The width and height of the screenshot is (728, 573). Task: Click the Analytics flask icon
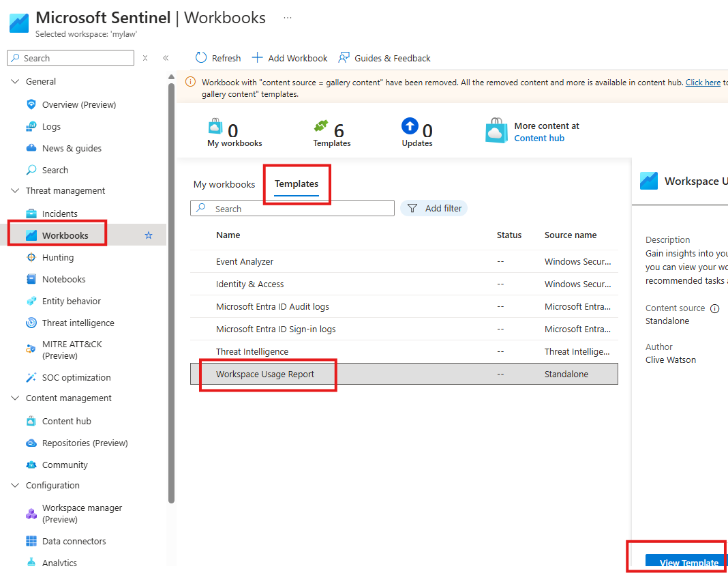click(31, 563)
